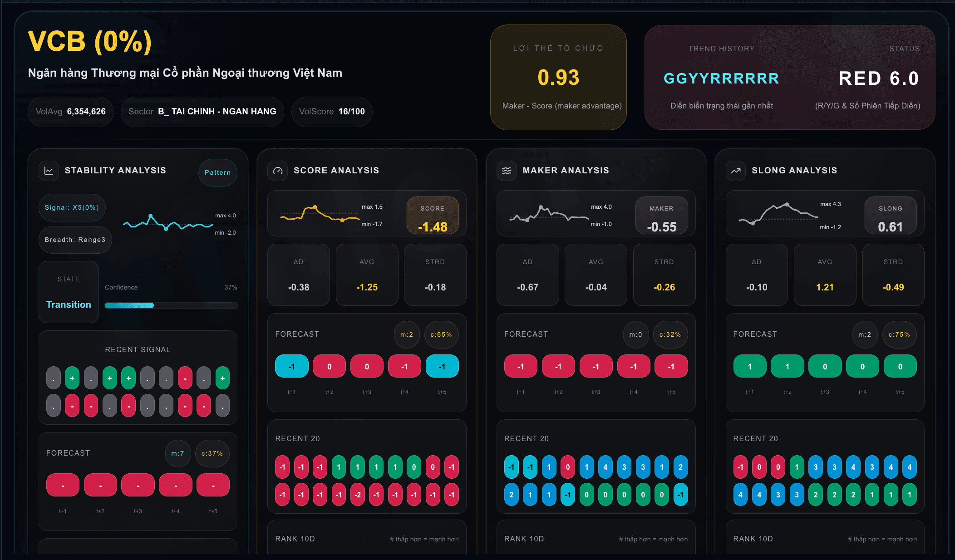Click the MAKER -0.55 badge
This screenshot has height=560, width=955.
coord(662,216)
